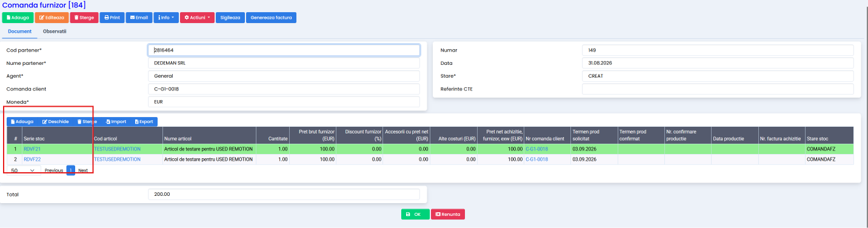Click article name cell in row 1
Viewport: 868px width, 228px height.
pyautogui.click(x=209, y=149)
